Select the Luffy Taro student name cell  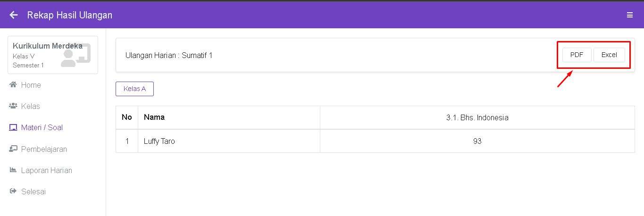point(159,141)
